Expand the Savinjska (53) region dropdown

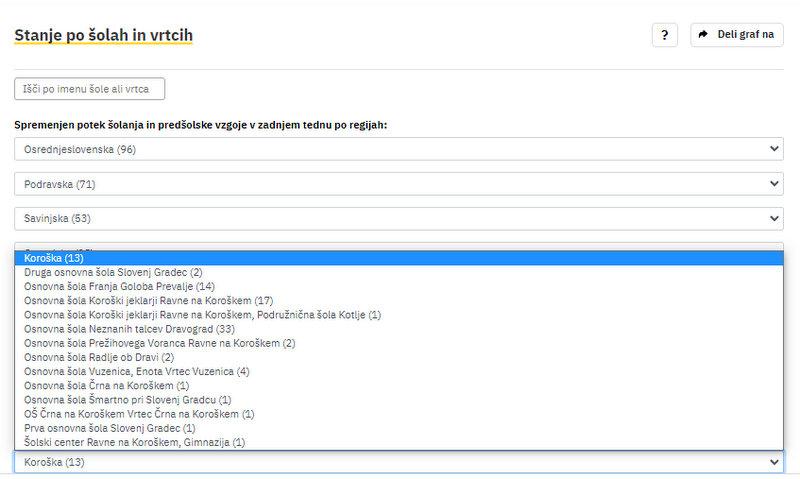coord(398,218)
